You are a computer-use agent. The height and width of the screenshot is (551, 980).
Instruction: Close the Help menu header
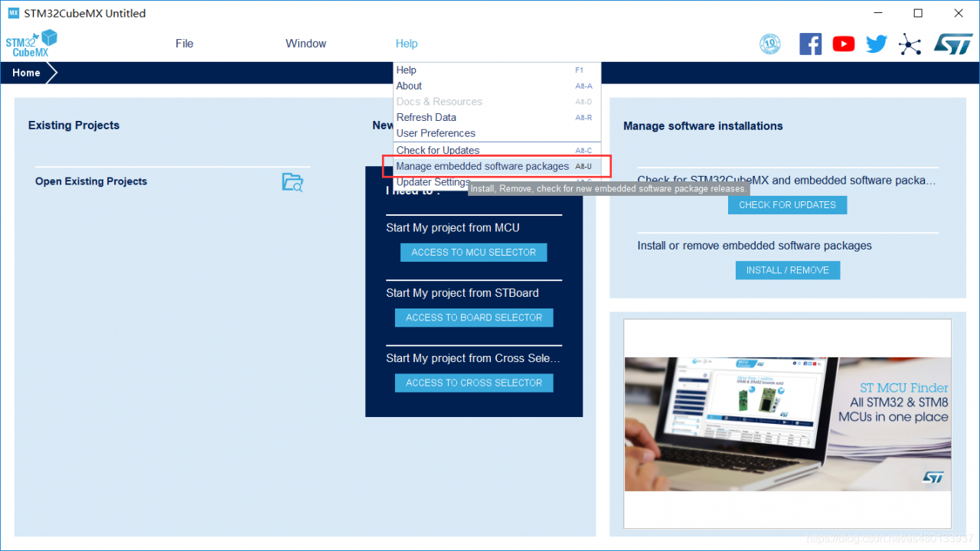coord(407,44)
